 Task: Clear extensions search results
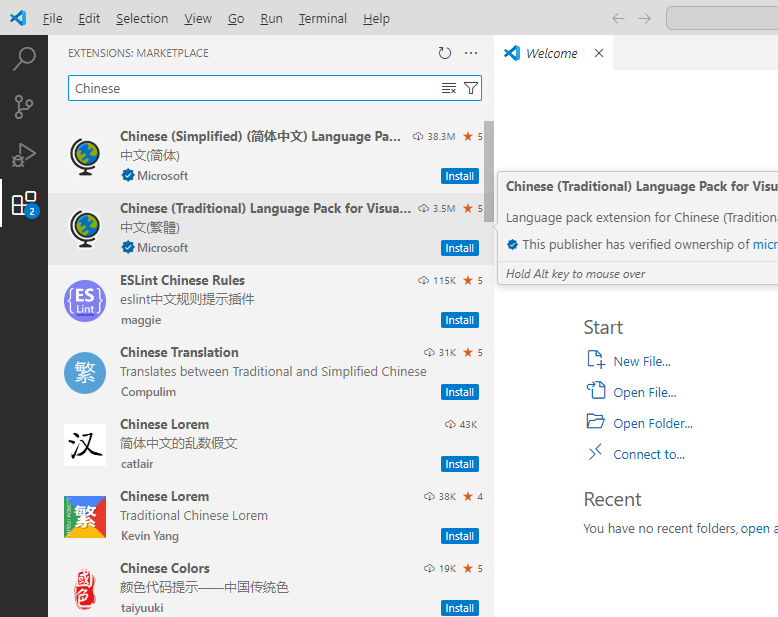(449, 88)
